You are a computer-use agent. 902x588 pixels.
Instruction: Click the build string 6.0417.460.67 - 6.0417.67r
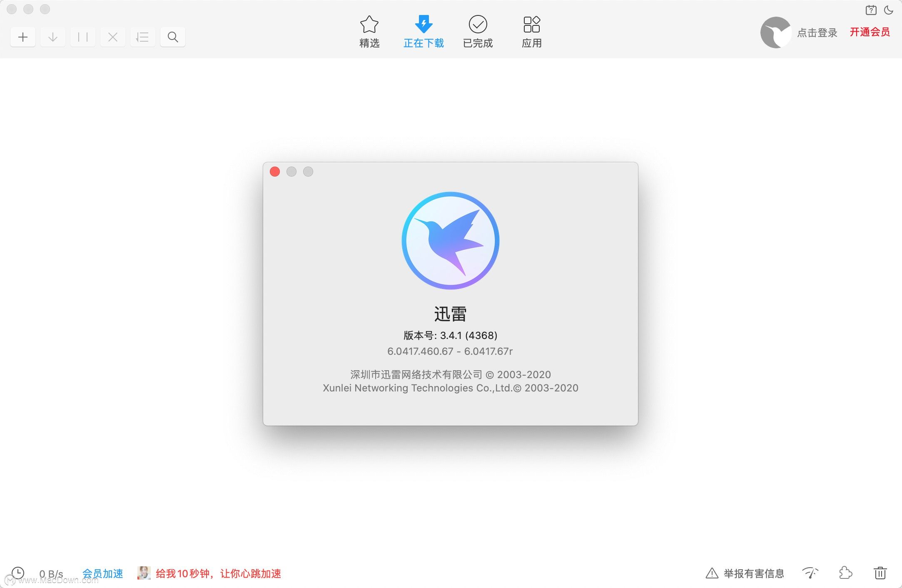pyautogui.click(x=450, y=351)
